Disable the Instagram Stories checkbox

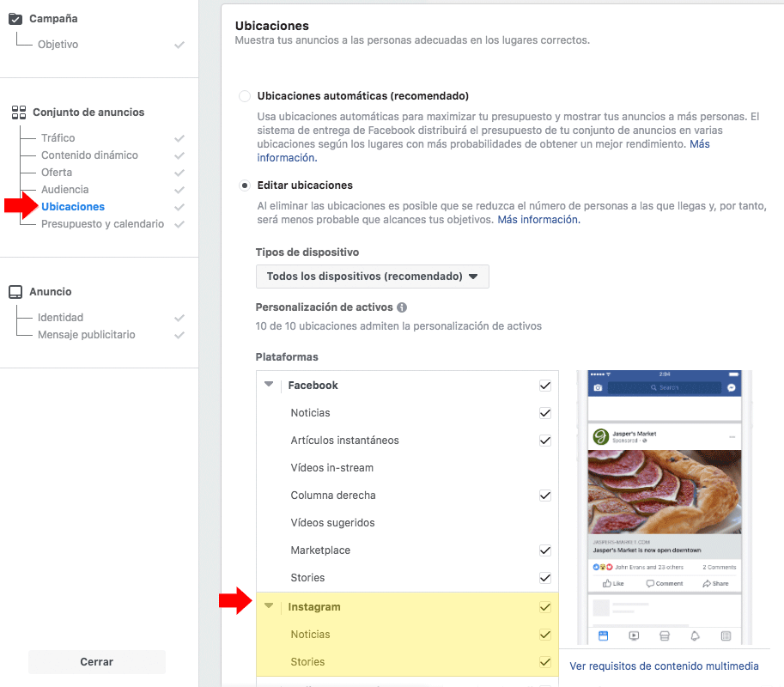(544, 662)
